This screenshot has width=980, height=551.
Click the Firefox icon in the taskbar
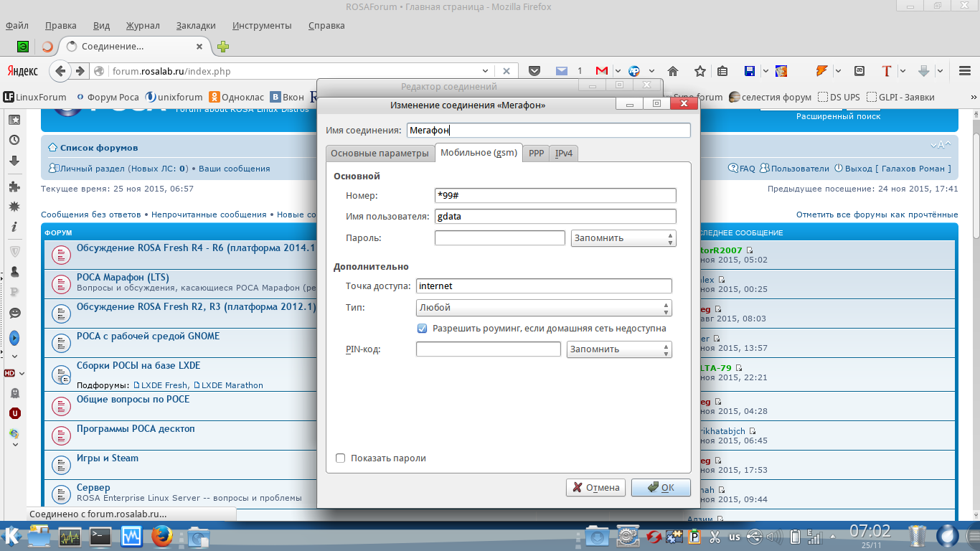click(162, 536)
